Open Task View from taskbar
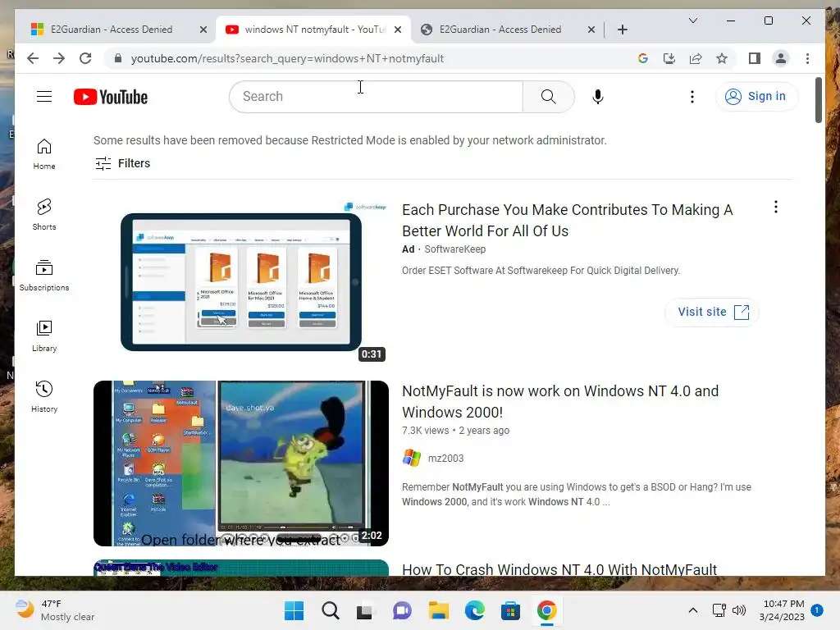Image resolution: width=840 pixels, height=630 pixels. tap(366, 610)
